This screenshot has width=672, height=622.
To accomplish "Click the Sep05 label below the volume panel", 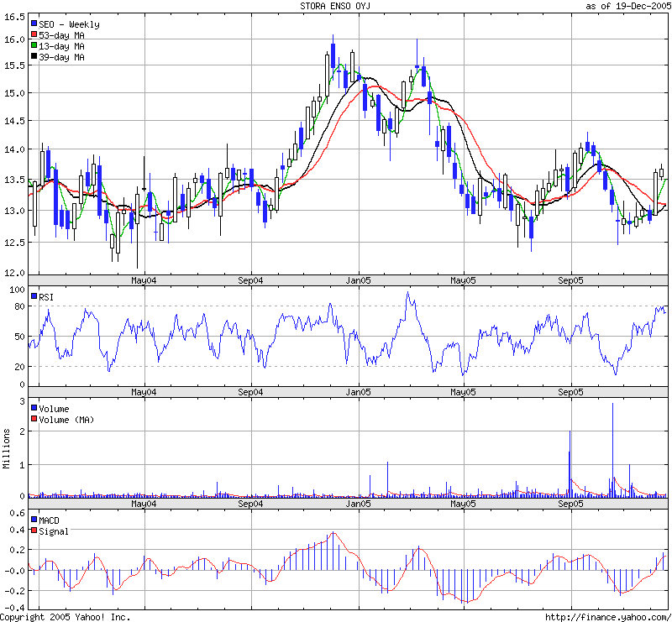I will 570,504.
